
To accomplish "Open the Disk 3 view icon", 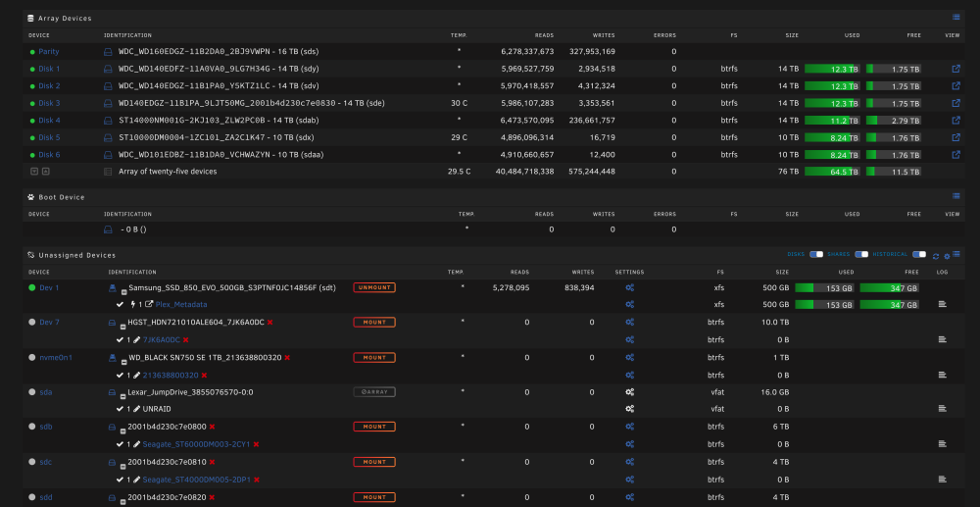I will 955,103.
